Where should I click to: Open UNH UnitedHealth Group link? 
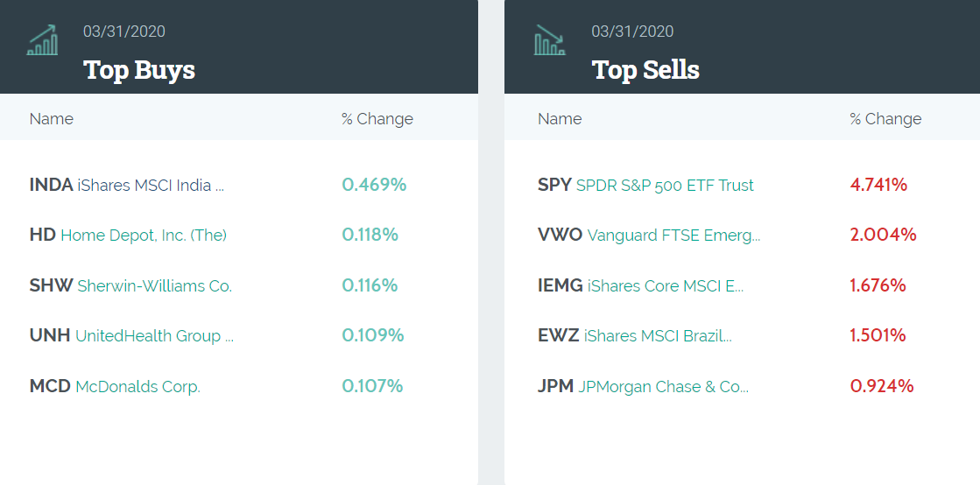(x=131, y=336)
